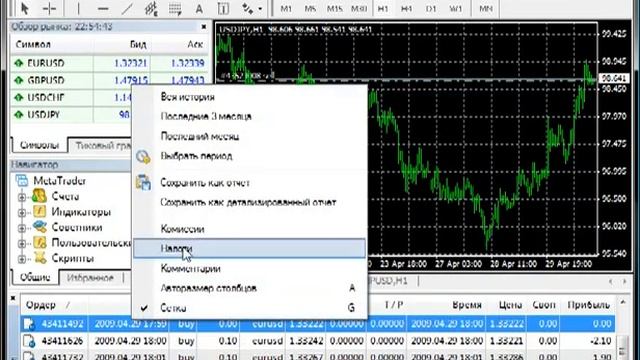Select Save as Report entry
This screenshot has height=360, width=640.
[250, 183]
